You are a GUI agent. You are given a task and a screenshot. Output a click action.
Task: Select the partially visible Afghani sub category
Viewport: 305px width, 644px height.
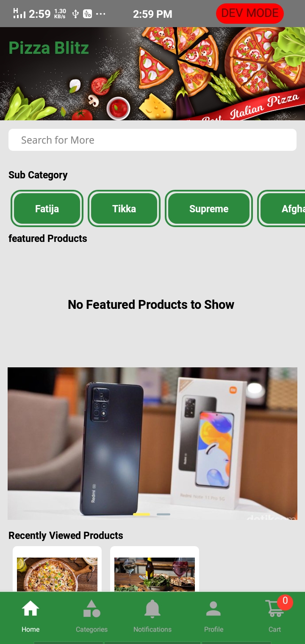[282, 208]
